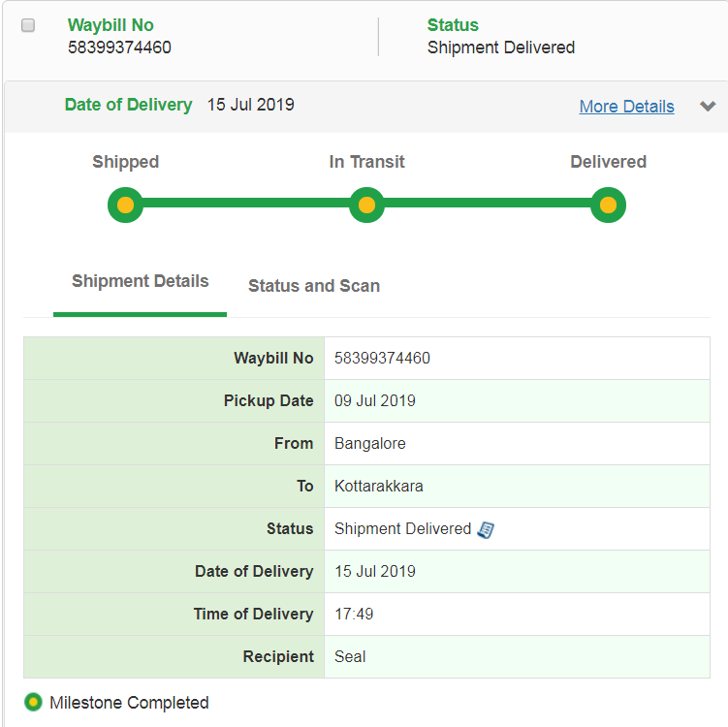This screenshot has width=728, height=727.
Task: Click the Delivered milestone circle
Action: (608, 205)
